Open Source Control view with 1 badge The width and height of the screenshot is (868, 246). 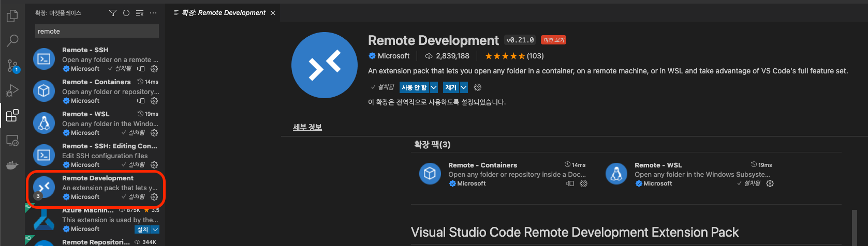[12, 65]
